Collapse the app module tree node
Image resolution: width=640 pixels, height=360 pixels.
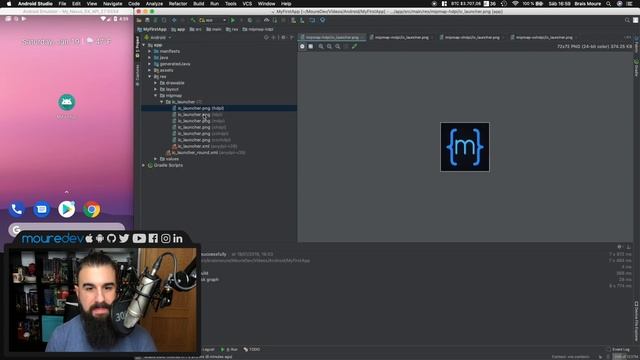144,45
